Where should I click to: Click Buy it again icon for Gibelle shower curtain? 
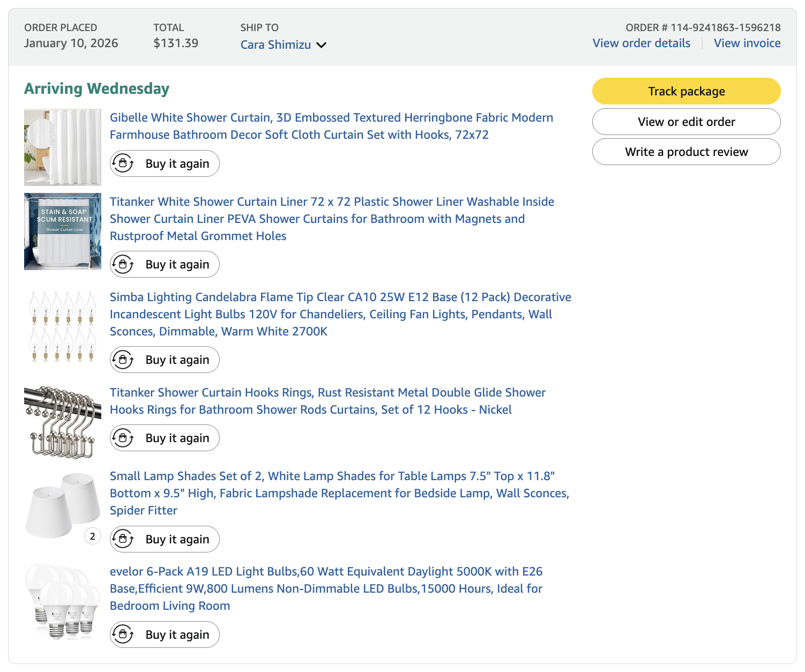pyautogui.click(x=123, y=163)
